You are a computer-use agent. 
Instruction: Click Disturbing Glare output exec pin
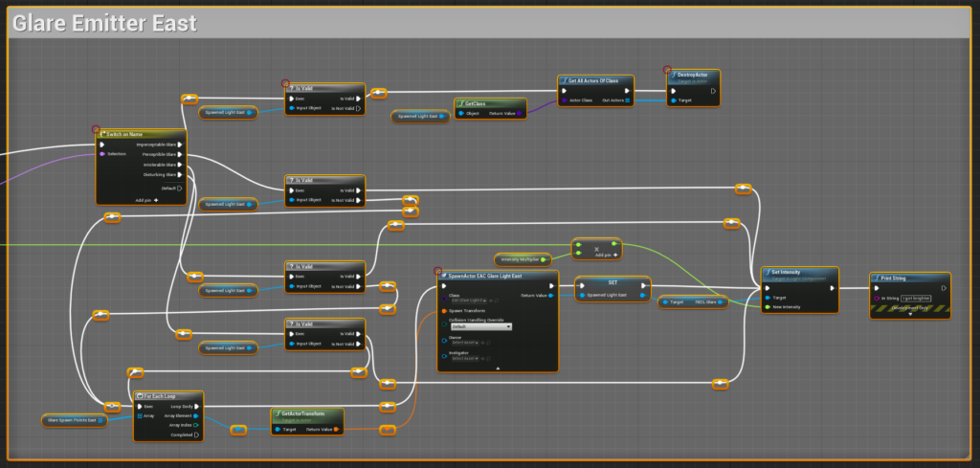[x=182, y=175]
